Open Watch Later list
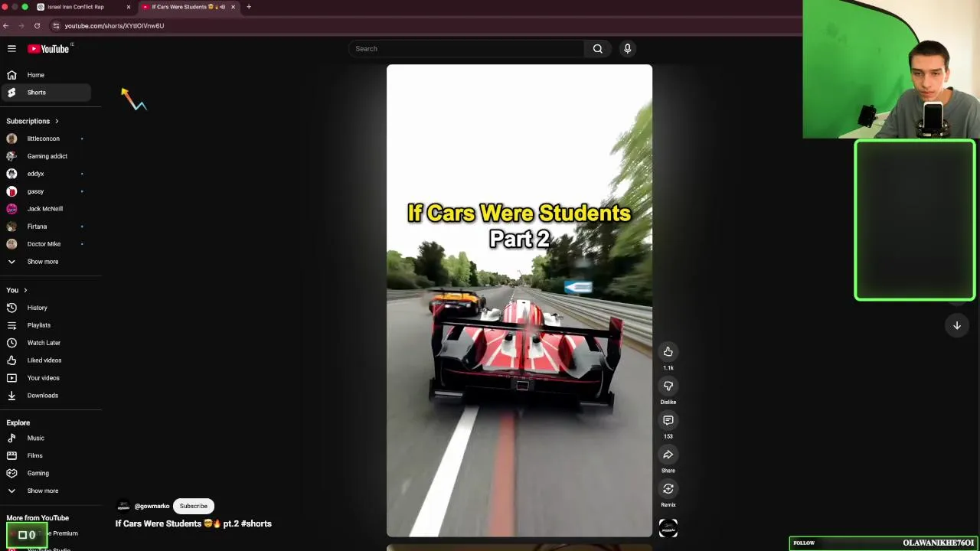980x551 pixels. tap(45, 343)
